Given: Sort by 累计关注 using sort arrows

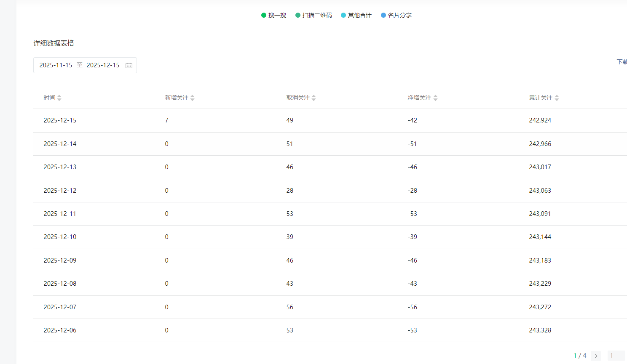Looking at the screenshot, I should pyautogui.click(x=557, y=98).
